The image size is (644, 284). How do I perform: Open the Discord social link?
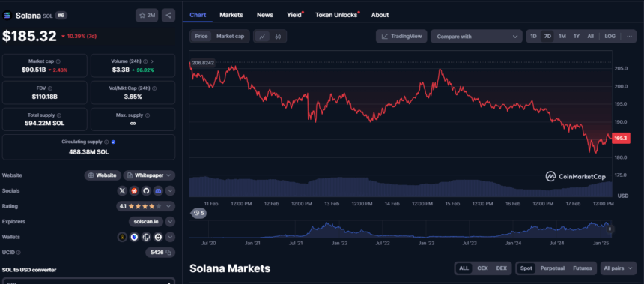point(158,190)
